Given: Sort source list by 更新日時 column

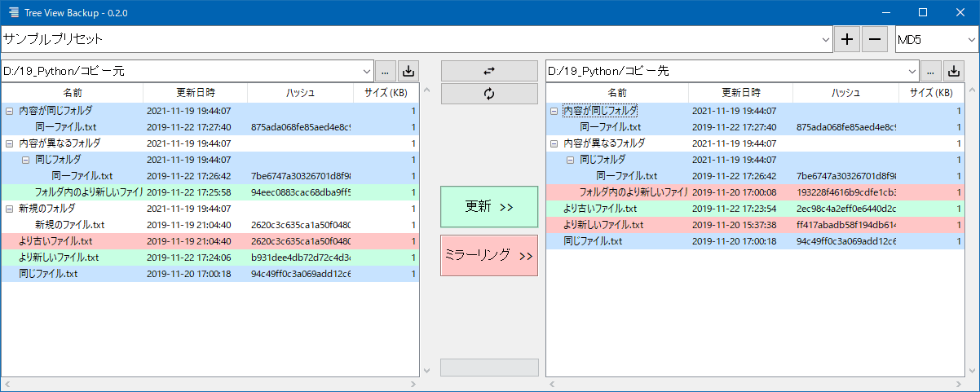Looking at the screenshot, I should tap(196, 92).
